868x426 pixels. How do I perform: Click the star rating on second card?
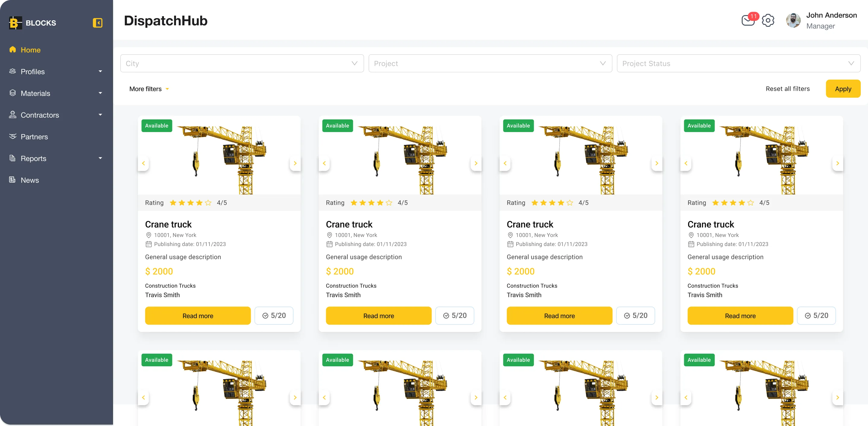pyautogui.click(x=371, y=203)
